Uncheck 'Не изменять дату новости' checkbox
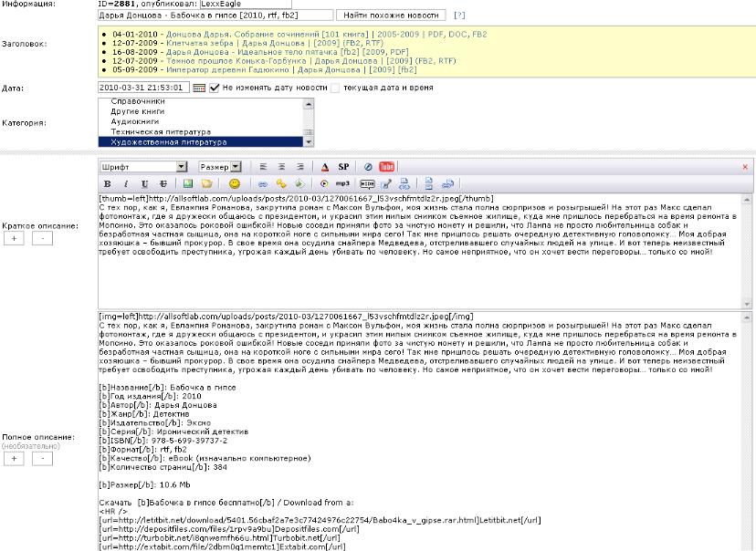This screenshot has height=551, width=756. point(215,88)
